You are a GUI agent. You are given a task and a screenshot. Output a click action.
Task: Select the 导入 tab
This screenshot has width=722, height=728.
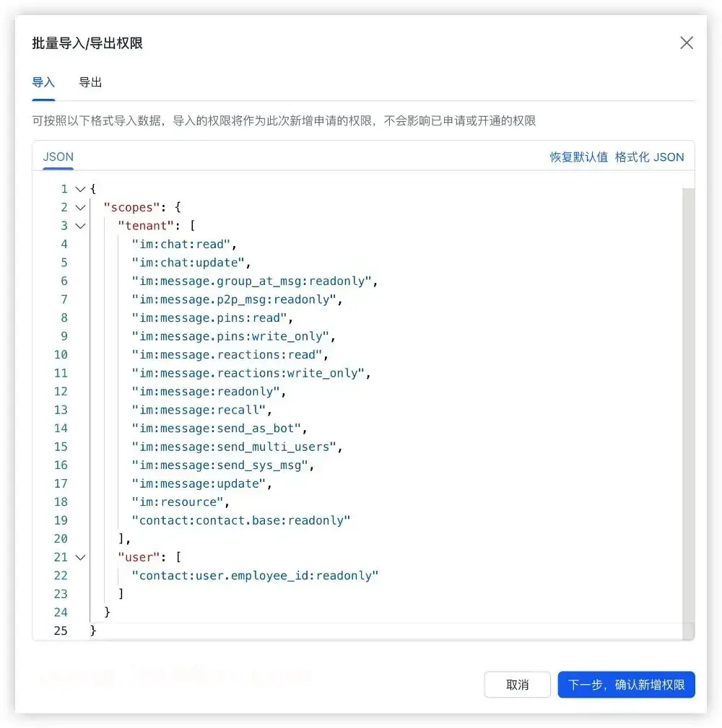[43, 82]
